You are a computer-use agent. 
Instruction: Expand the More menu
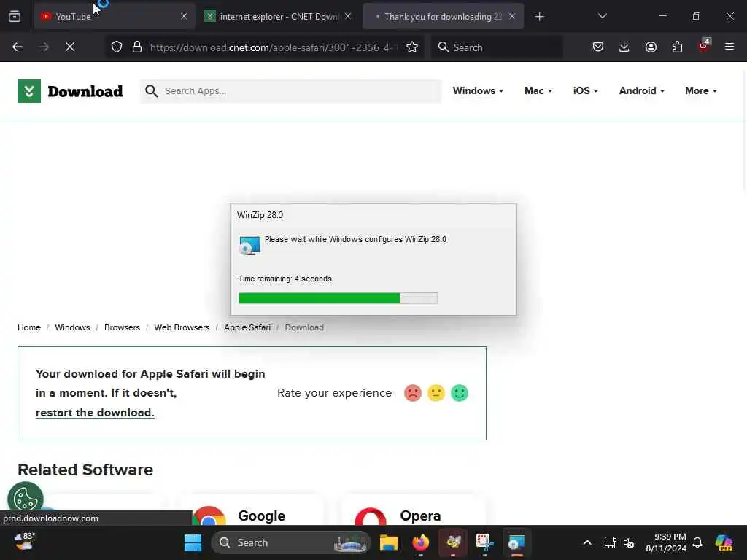(701, 90)
